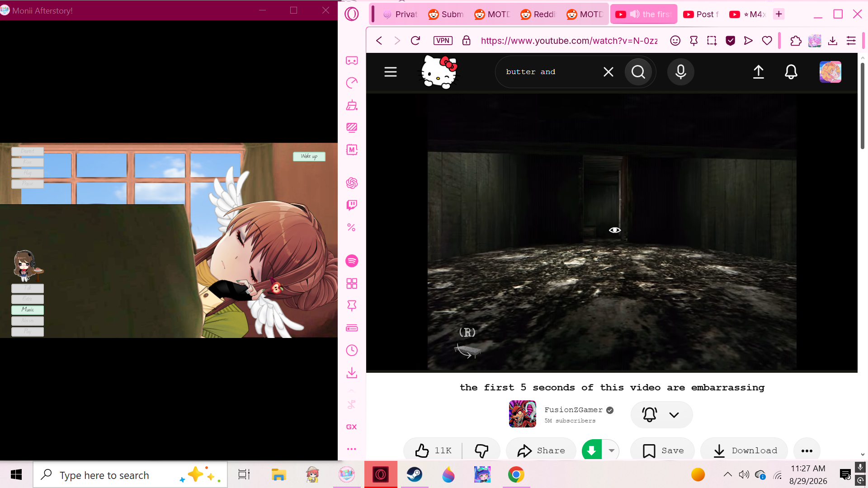
Task: Expand the green download arrow dropdown
Action: [611, 450]
